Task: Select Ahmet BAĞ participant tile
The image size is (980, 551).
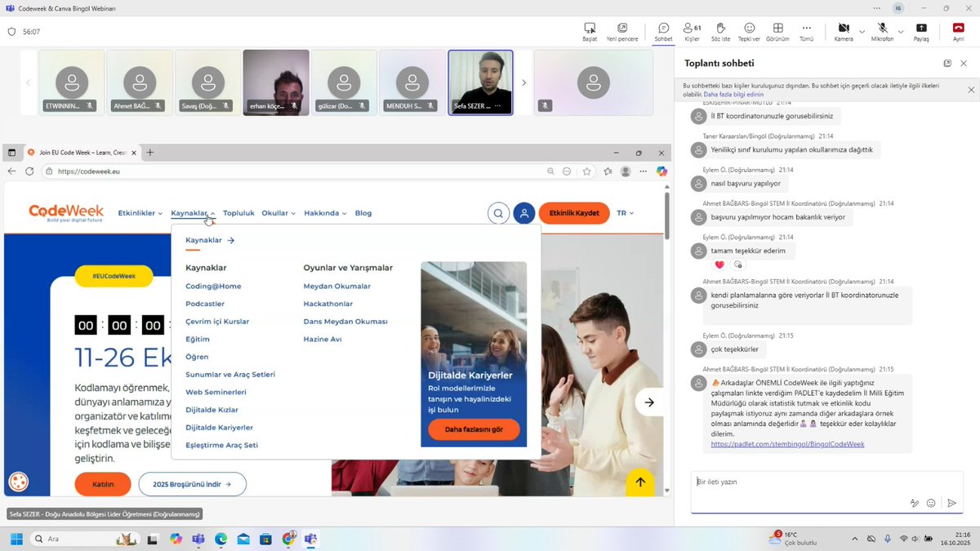Action: tap(140, 82)
